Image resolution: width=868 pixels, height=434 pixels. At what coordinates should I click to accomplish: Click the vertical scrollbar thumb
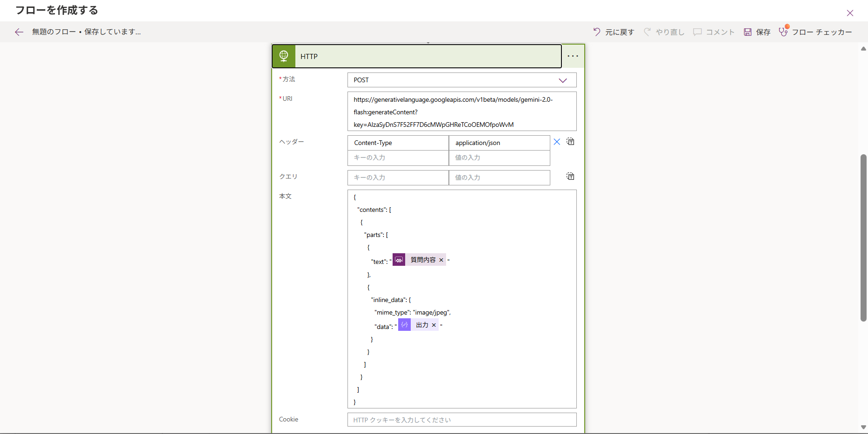pyautogui.click(x=863, y=237)
